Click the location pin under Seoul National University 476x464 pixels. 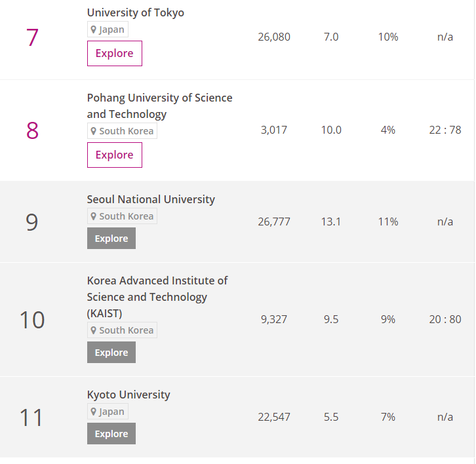tap(94, 216)
